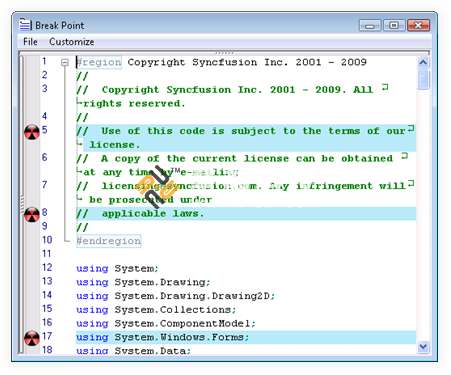451x375 pixels.
Task: Remove the breakpoint marker on line 5
Action: click(x=32, y=131)
